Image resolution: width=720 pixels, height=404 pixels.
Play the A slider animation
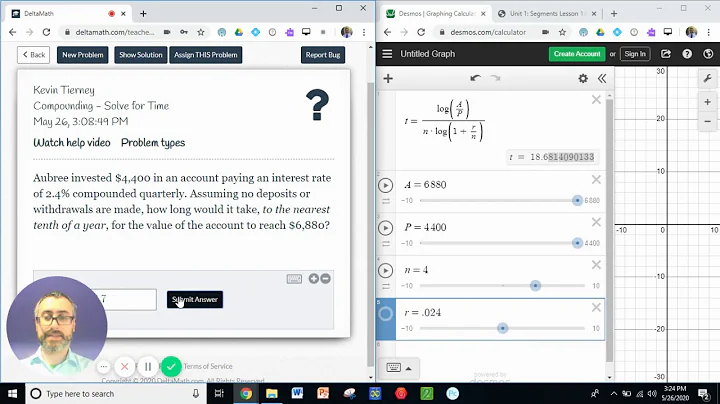(x=385, y=185)
